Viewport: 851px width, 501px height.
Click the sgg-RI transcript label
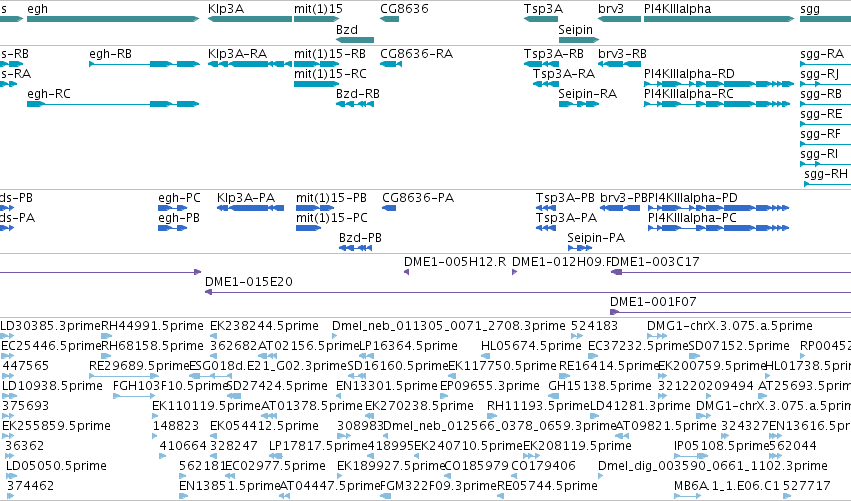819,154
